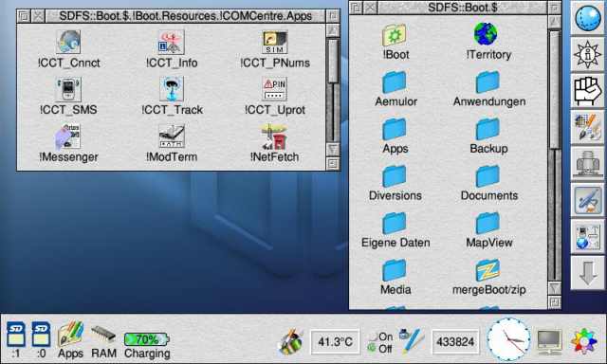Screen dimensions: 607x364
Task: Click the COMCentre.Apps window title bar
Action: (x=186, y=16)
